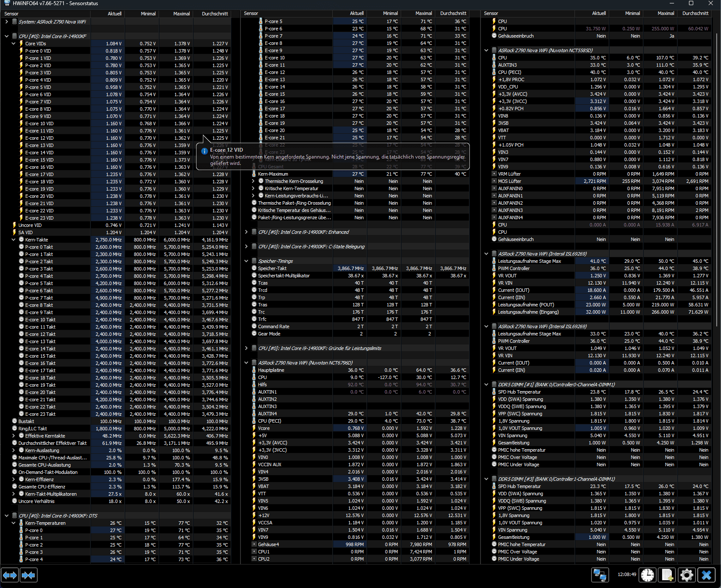Click lightning icon beside VCCSA

pos(254,523)
